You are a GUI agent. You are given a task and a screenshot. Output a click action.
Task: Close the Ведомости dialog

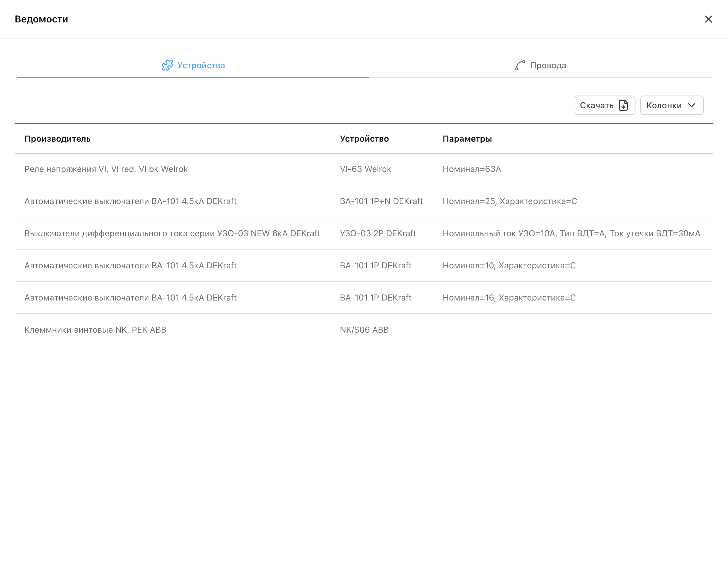coord(708,19)
